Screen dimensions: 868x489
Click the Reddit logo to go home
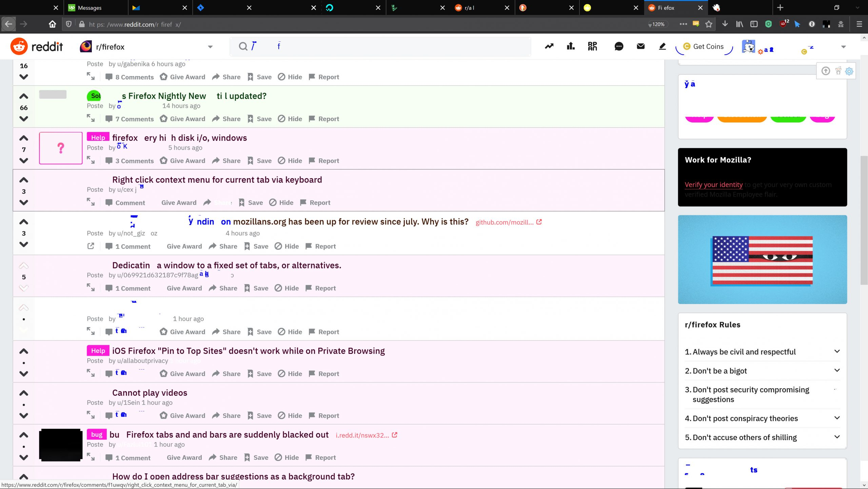(x=37, y=46)
